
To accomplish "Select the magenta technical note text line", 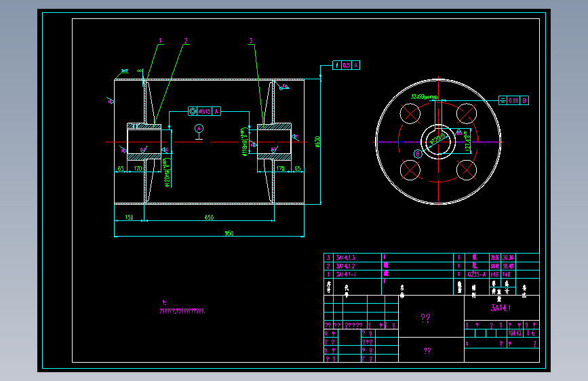I will point(182,310).
